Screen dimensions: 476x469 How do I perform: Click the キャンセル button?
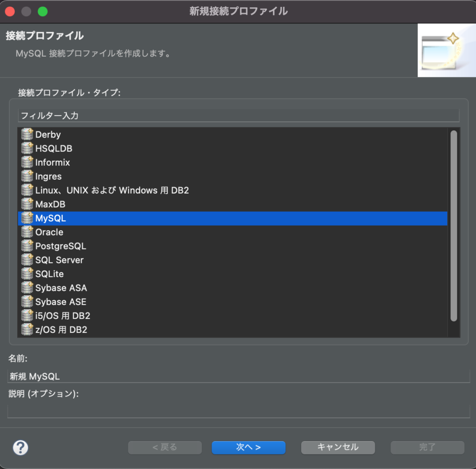coord(338,448)
